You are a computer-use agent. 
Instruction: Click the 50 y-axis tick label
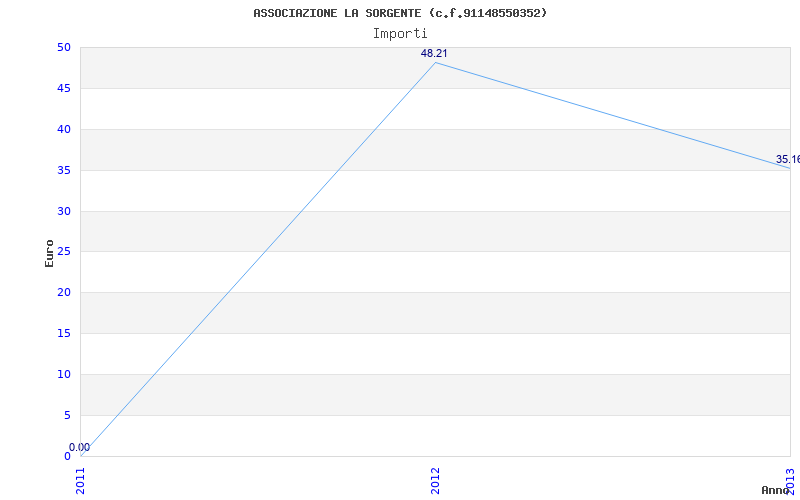coord(64,48)
